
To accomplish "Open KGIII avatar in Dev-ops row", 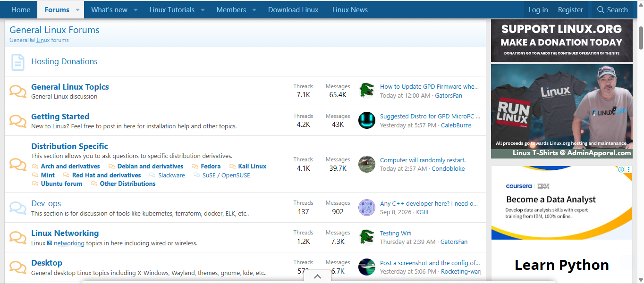I will click(367, 208).
